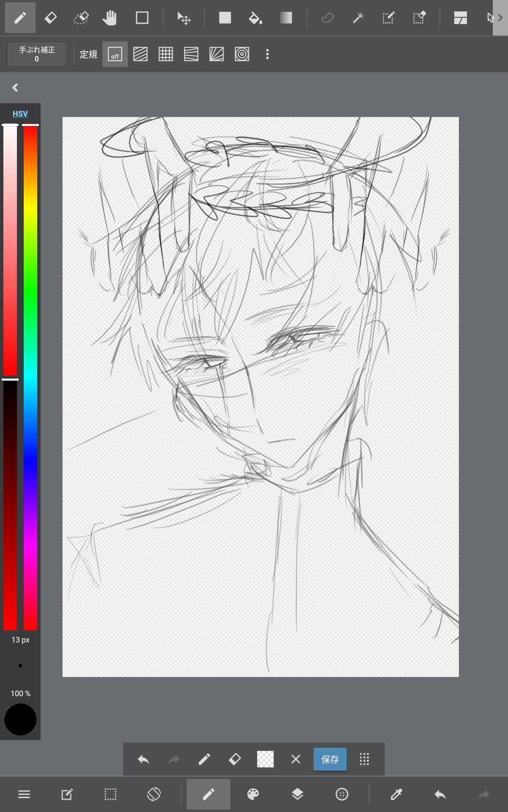Select the Gradient tool
508x812 pixels.
pos(286,18)
